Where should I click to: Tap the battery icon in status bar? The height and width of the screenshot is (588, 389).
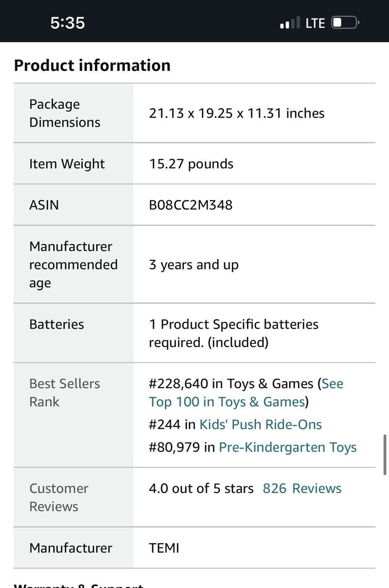click(345, 23)
